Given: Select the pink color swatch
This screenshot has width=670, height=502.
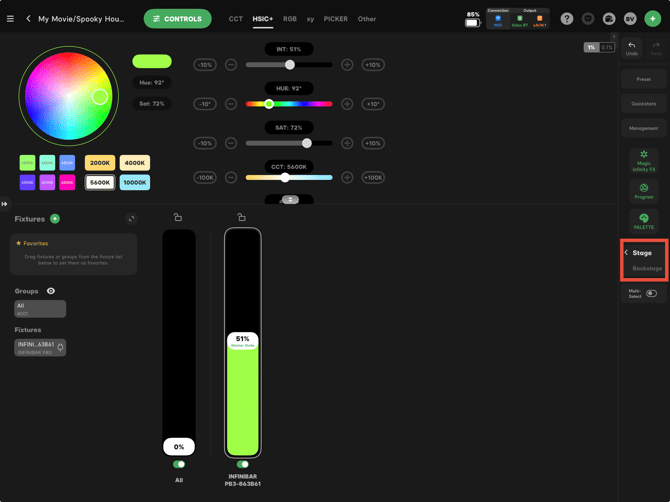Looking at the screenshot, I should [x=67, y=182].
